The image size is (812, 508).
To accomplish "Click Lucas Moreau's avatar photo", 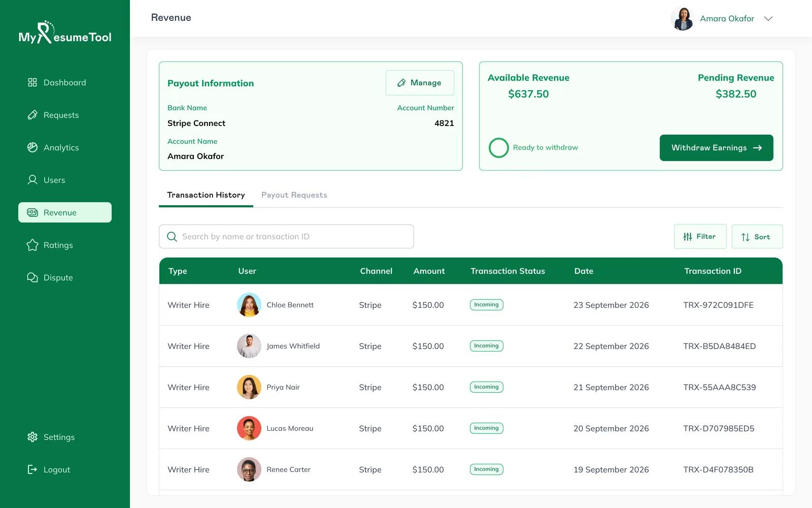I will [249, 428].
